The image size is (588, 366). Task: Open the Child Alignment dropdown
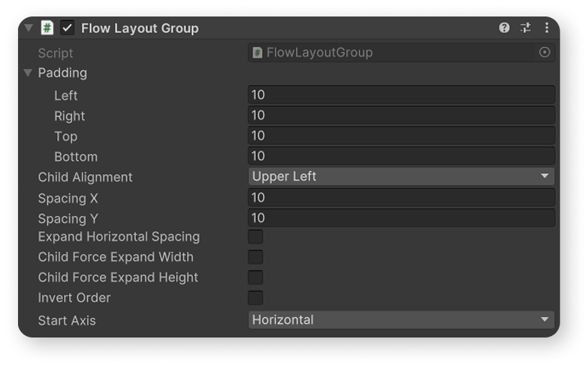401,176
